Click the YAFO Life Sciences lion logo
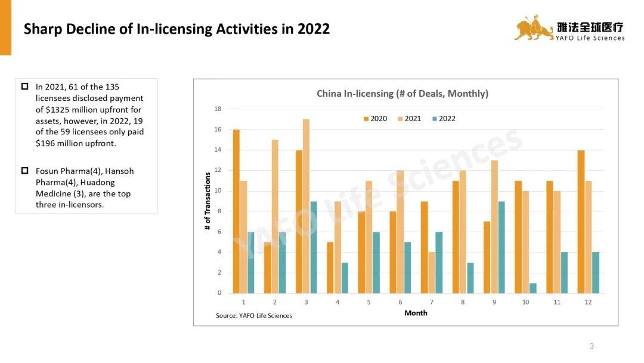The image size is (644, 363). pyautogui.click(x=534, y=28)
